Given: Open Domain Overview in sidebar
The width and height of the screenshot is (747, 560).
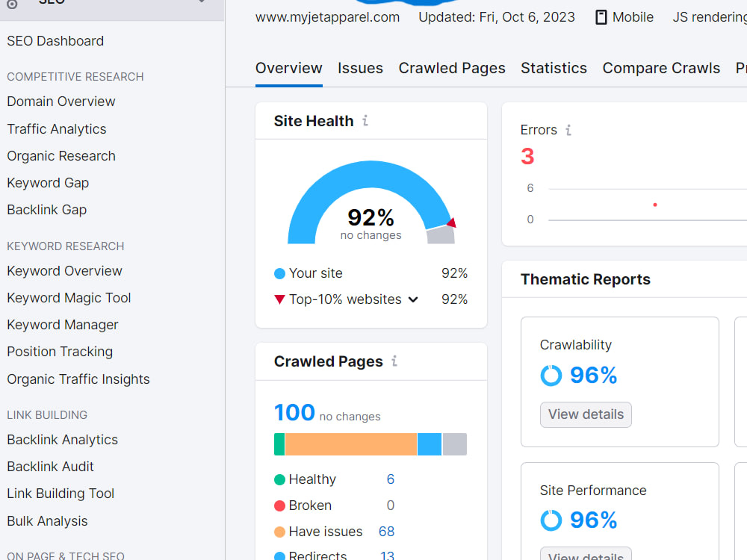Looking at the screenshot, I should [x=61, y=102].
